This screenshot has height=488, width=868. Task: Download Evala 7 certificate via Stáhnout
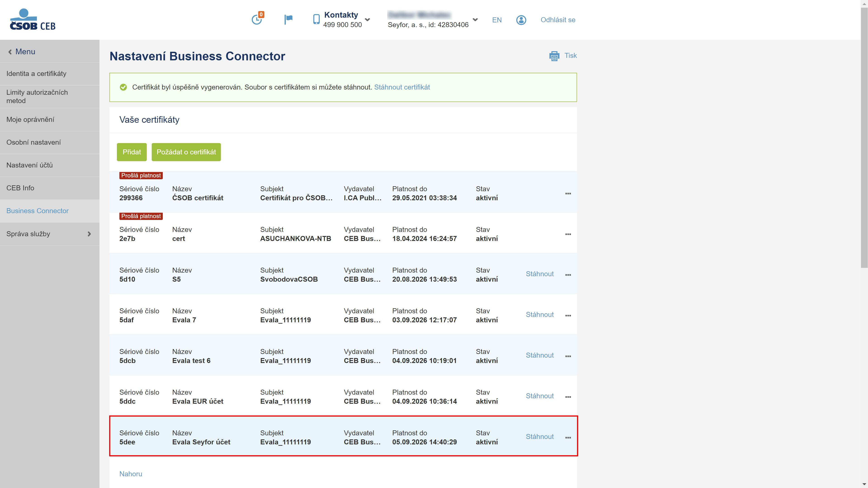coord(539,315)
